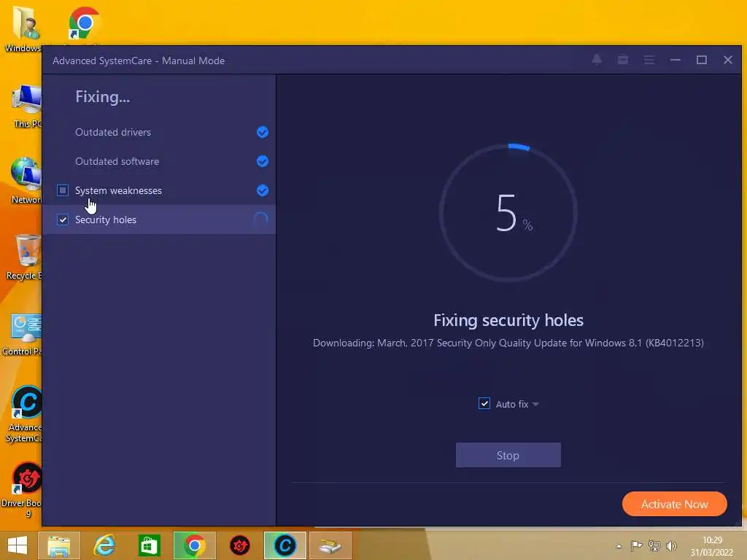Open the This PC desktop icon
Screen dimensions: 747x560
click(27, 106)
